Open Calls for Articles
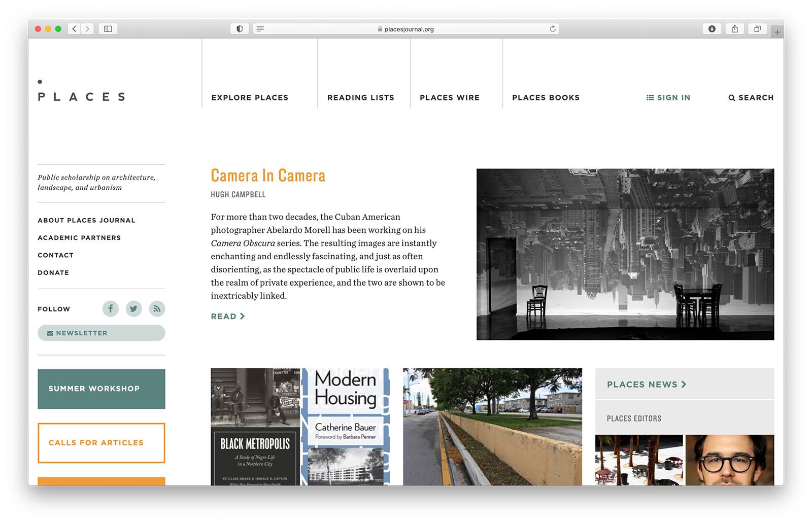The width and height of the screenshot is (812, 523). (x=101, y=443)
